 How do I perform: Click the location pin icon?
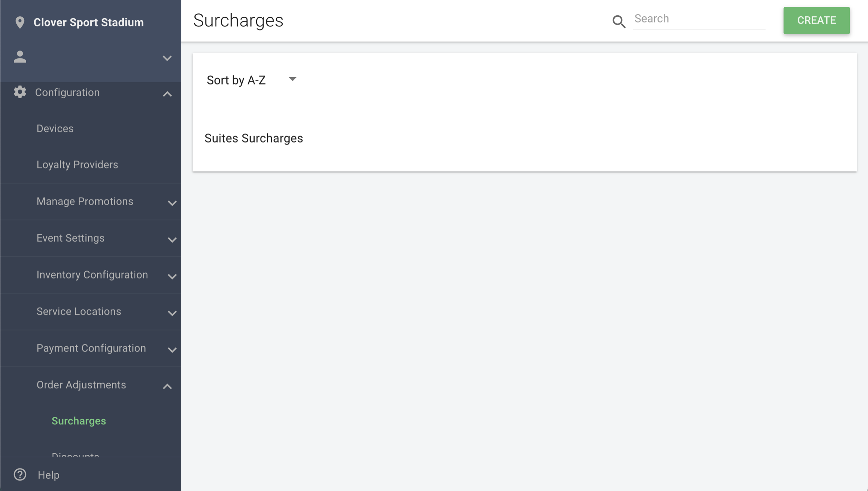click(20, 22)
